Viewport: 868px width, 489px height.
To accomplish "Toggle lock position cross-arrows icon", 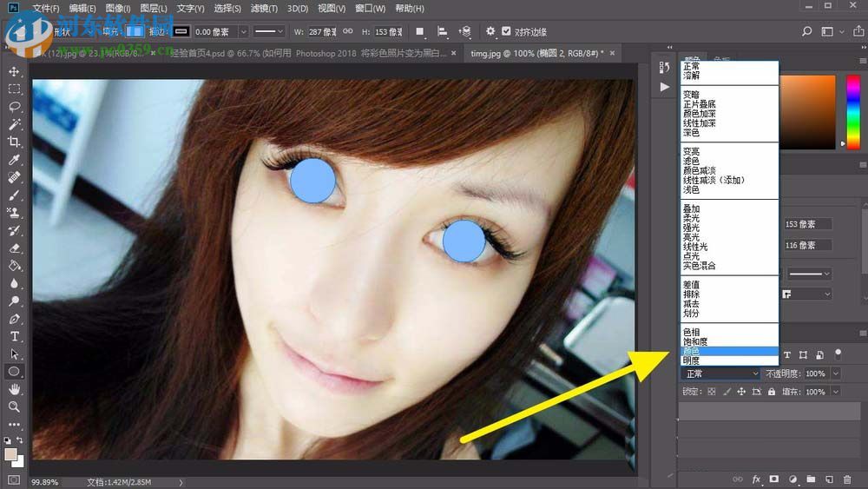I will point(741,392).
